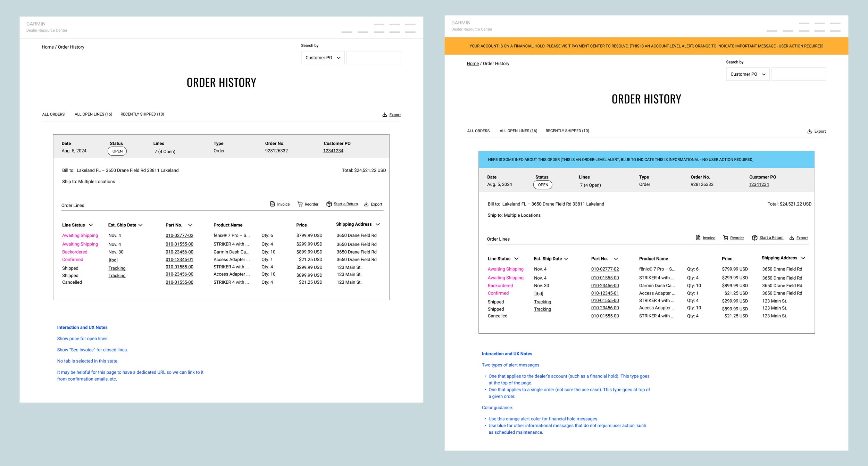Click Home breadcrumb link in left mockup
The height and width of the screenshot is (466, 868).
(x=48, y=47)
